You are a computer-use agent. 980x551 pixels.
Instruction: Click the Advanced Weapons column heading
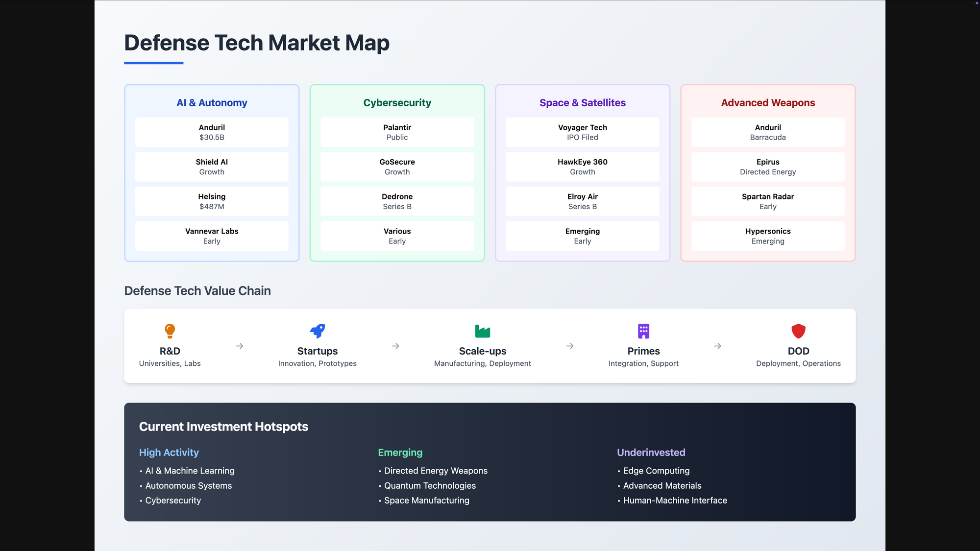point(767,103)
